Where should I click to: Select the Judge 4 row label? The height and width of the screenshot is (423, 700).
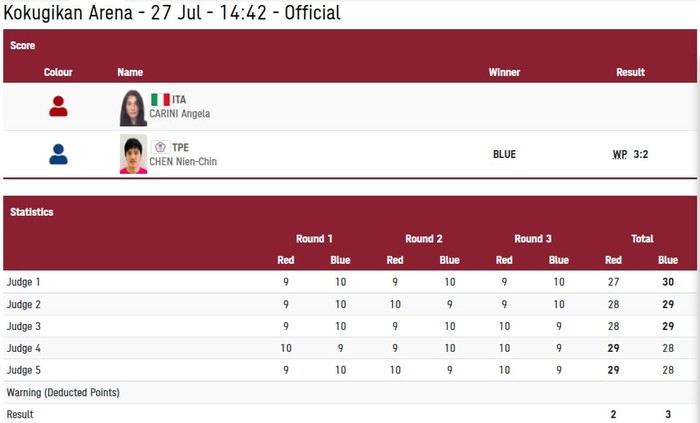23,348
